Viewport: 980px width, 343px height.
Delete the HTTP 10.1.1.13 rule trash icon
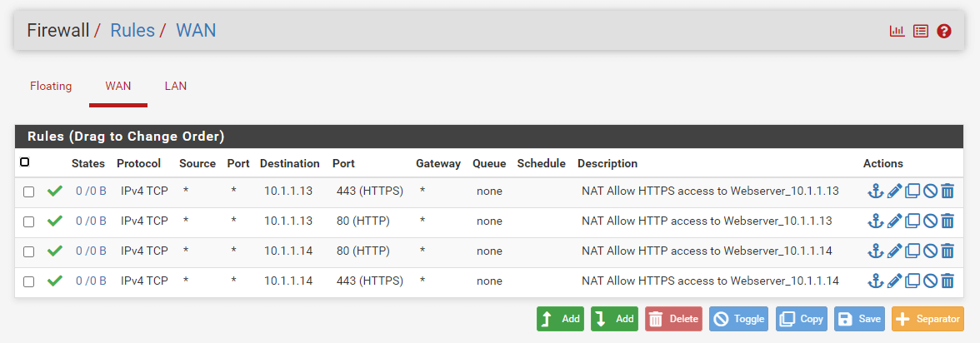tap(947, 221)
